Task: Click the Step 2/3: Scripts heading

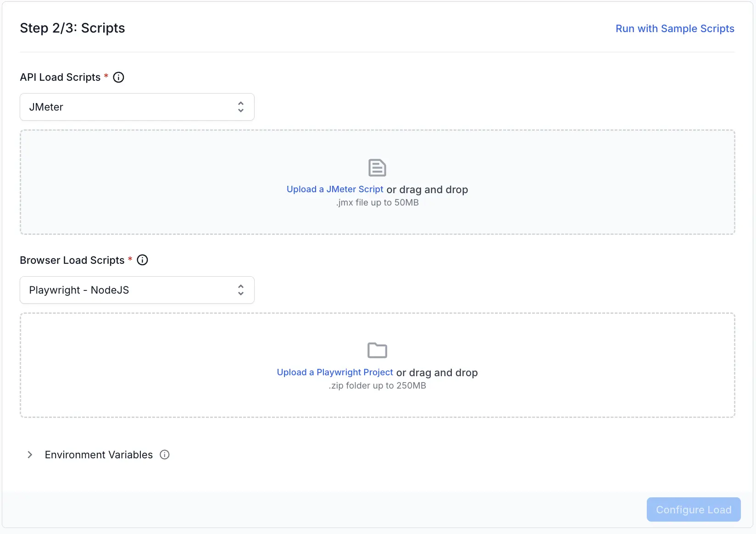Action: point(72,28)
